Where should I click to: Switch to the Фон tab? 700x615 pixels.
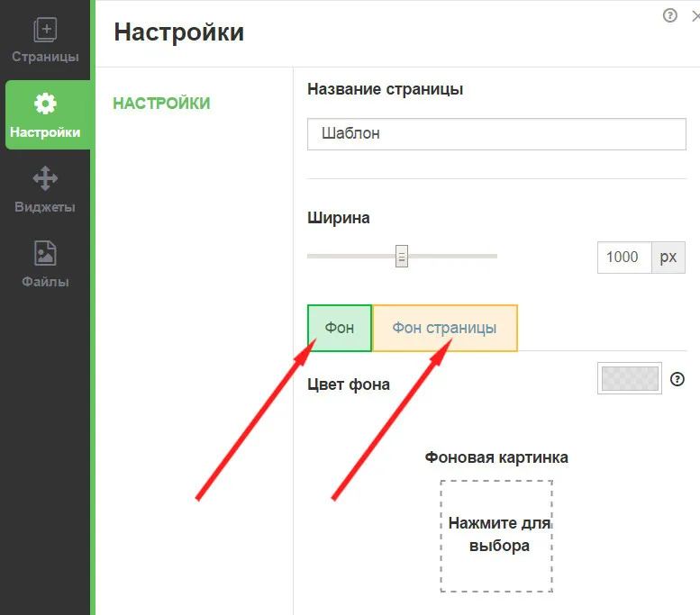(x=340, y=328)
